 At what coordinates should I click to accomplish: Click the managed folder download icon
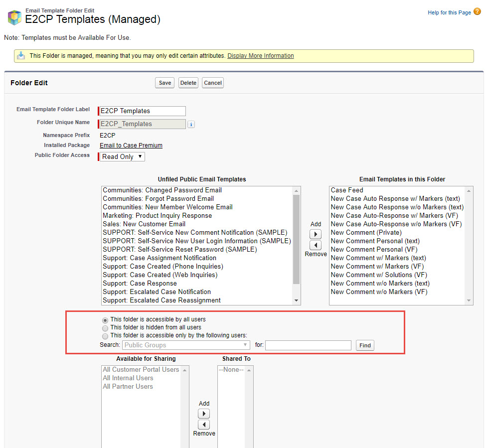(21, 56)
